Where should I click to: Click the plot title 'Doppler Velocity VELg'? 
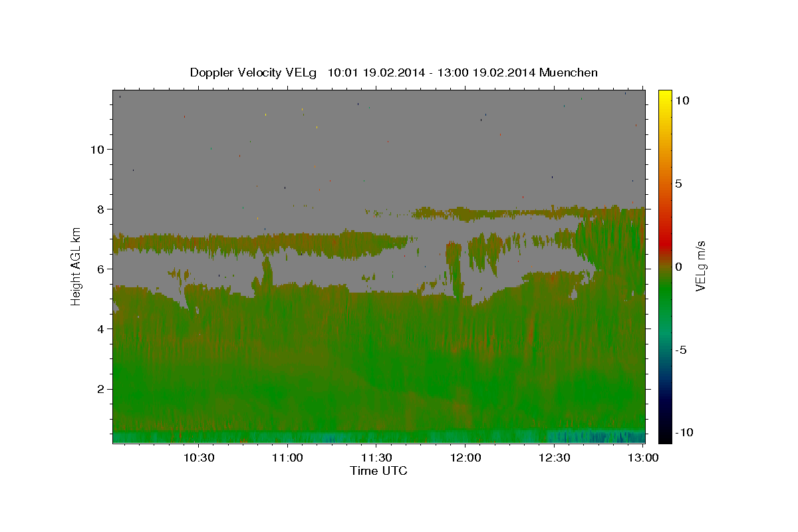click(x=253, y=72)
